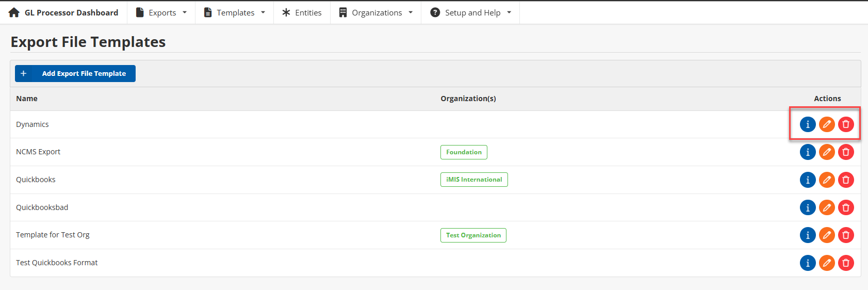Viewport: 868px width, 290px height.
Task: Click info icon for Dynamics template
Action: 808,124
